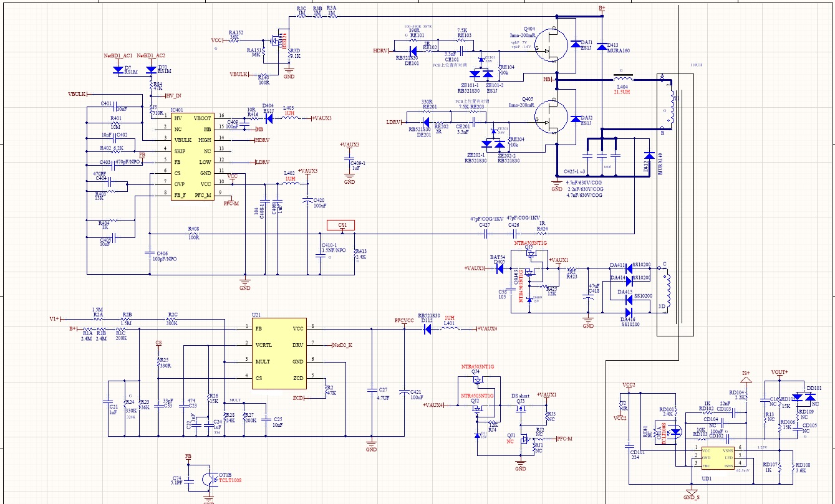Select inductor L401 next to +VAUX4
This screenshot has height=504, width=835.
450,328
